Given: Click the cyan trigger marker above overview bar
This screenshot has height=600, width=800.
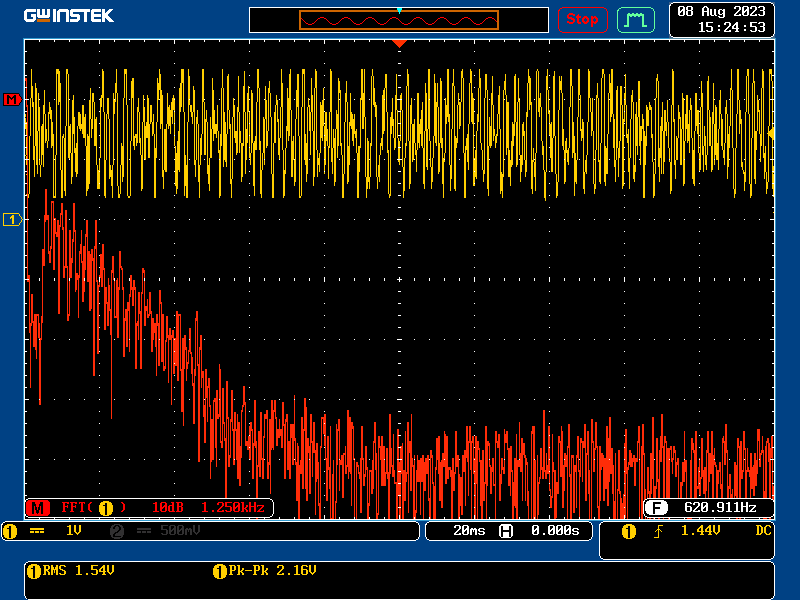Looking at the screenshot, I should pyautogui.click(x=399, y=10).
